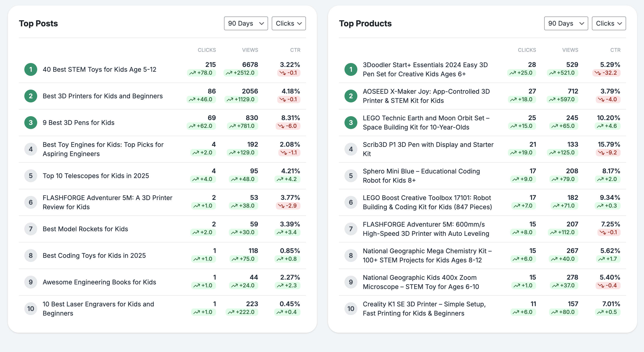Change the Clicks dropdown in Top Products

609,23
